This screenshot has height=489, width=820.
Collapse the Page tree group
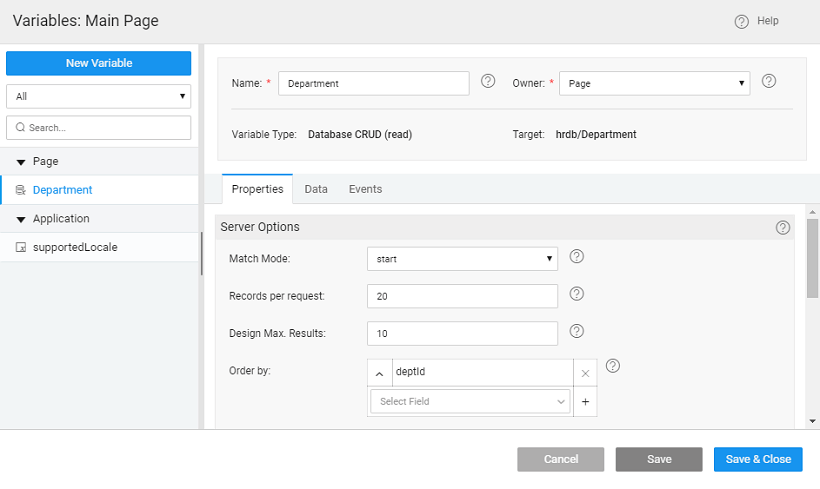coord(20,162)
